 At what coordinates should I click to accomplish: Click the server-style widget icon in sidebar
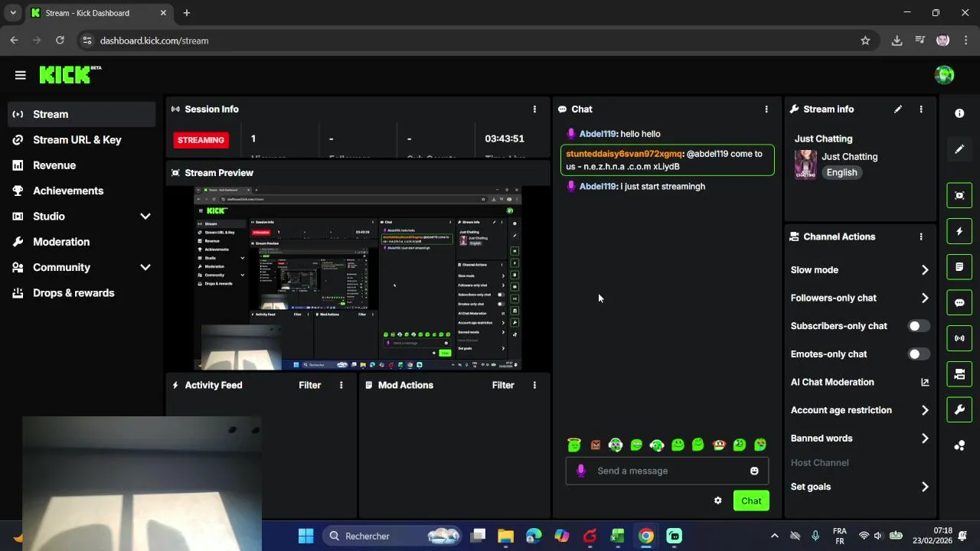(x=959, y=374)
